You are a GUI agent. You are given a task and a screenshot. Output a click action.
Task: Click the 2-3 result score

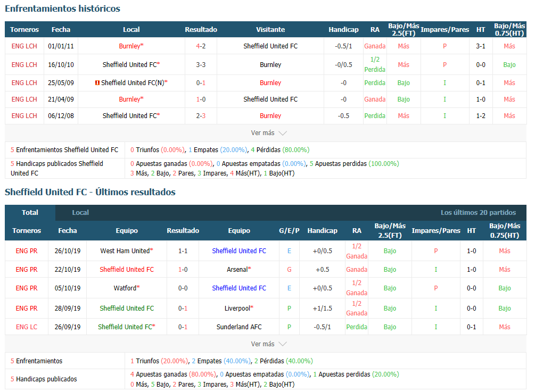[x=201, y=116]
